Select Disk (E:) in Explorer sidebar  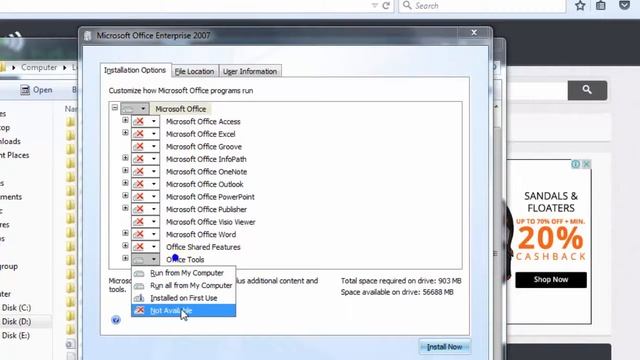[16, 336]
